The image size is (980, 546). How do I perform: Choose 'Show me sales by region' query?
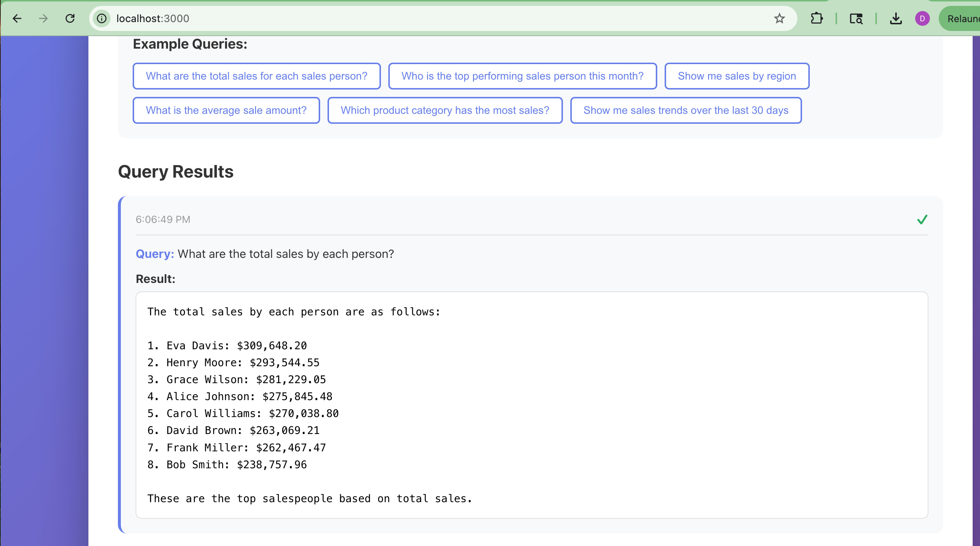(736, 76)
